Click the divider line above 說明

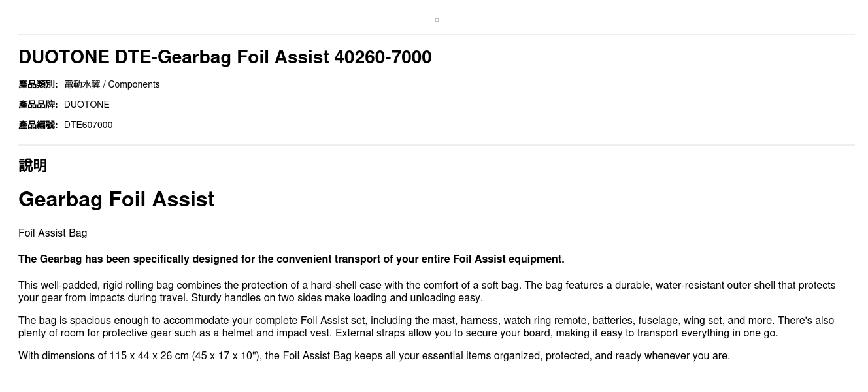437,145
